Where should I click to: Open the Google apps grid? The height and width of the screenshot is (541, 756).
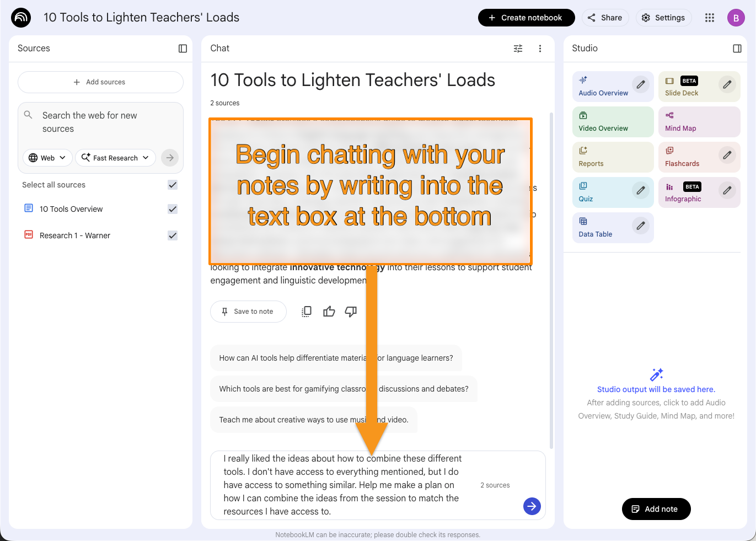point(710,18)
